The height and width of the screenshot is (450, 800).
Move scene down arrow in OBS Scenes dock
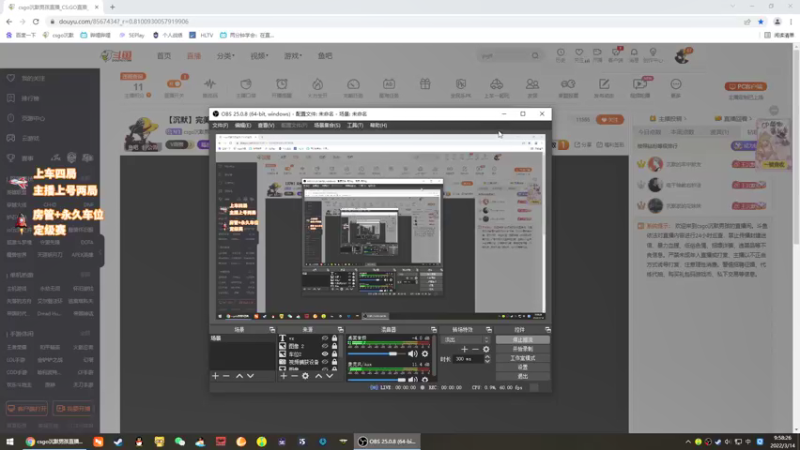click(251, 376)
